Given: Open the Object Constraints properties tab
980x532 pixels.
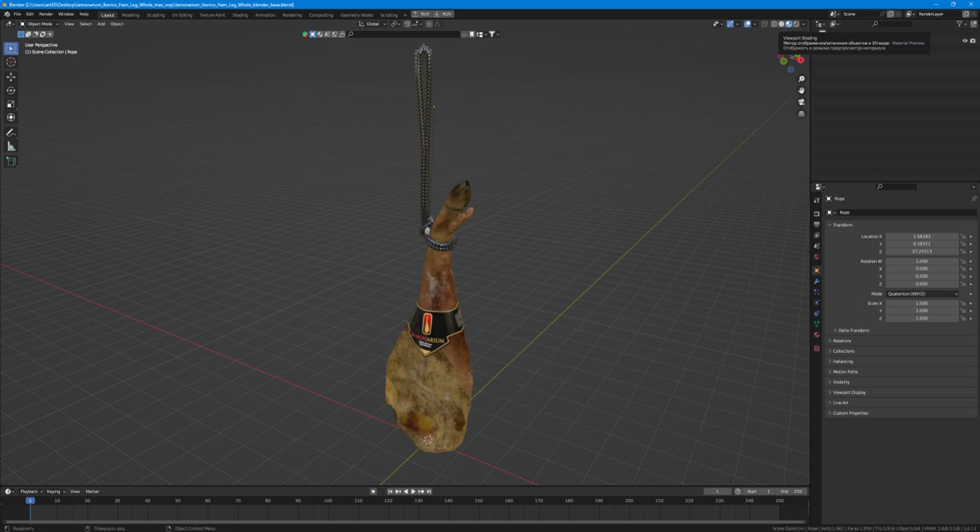Looking at the screenshot, I should point(817,313).
